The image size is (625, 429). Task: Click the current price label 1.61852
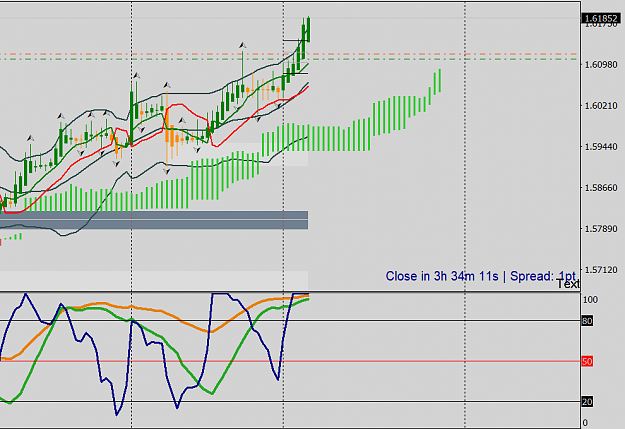tap(602, 18)
